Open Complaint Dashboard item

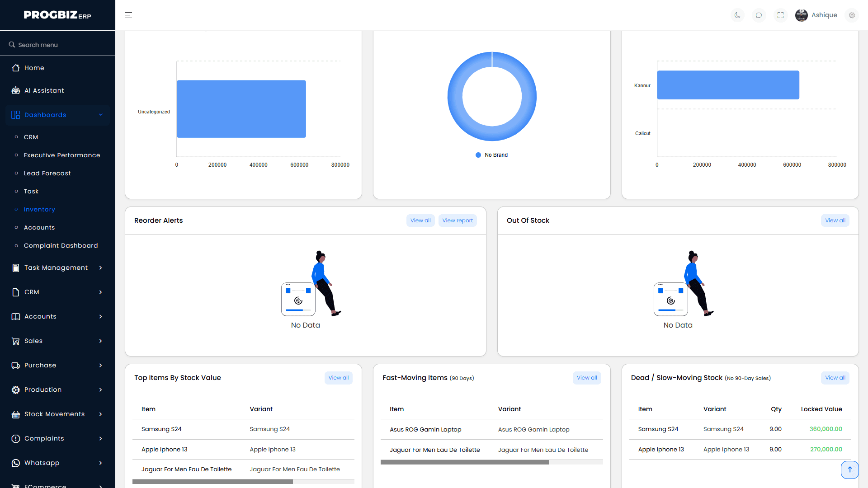(x=61, y=245)
